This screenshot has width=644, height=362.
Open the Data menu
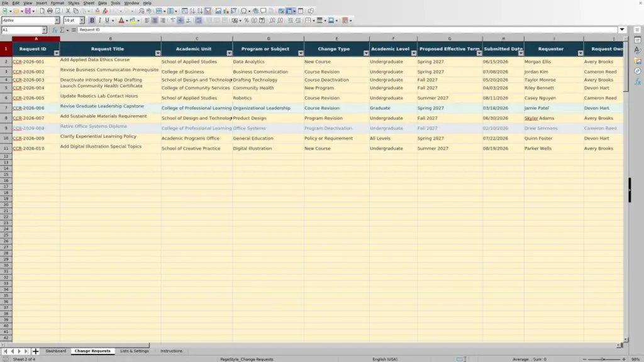pyautogui.click(x=103, y=3)
